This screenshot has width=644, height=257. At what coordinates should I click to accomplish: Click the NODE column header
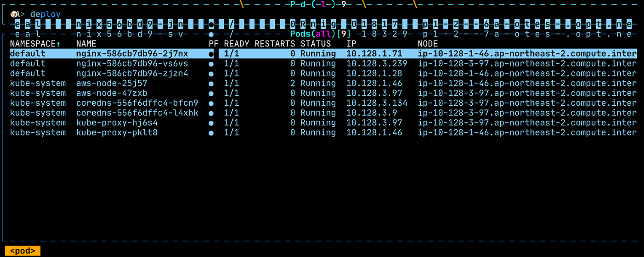pos(428,44)
